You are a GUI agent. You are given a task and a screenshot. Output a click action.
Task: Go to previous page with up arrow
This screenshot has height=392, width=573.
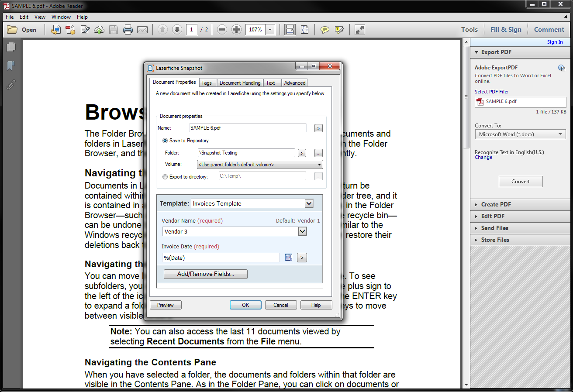162,30
